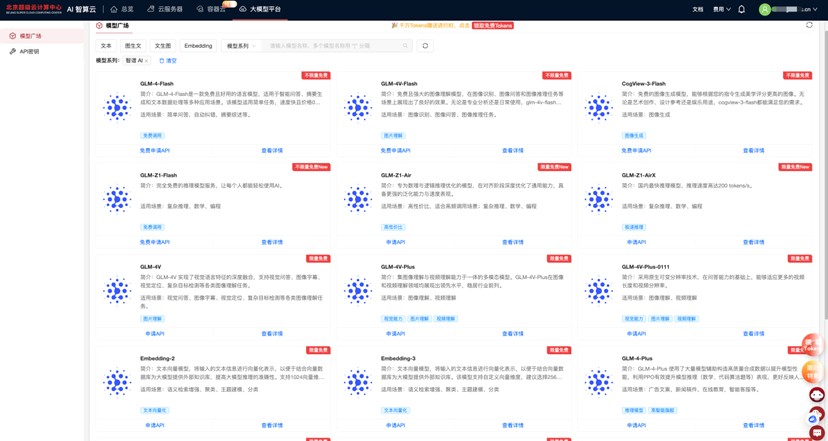The height and width of the screenshot is (441, 828).
Task: Click refresh button next to search box
Action: (425, 46)
